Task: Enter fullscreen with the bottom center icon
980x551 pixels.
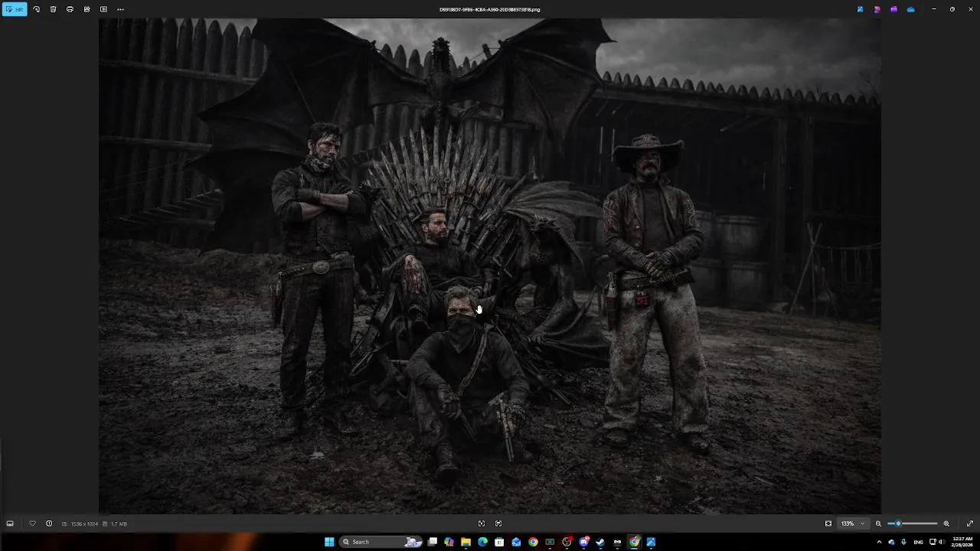Action: (482, 523)
